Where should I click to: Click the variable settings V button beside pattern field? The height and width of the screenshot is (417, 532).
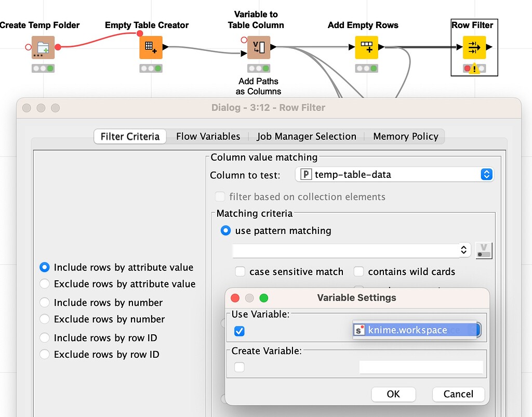[483, 250]
